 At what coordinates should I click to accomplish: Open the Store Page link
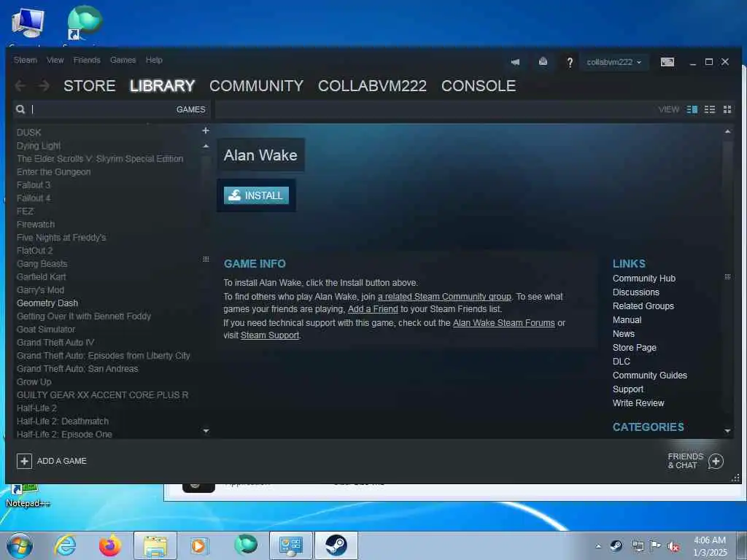pyautogui.click(x=635, y=348)
